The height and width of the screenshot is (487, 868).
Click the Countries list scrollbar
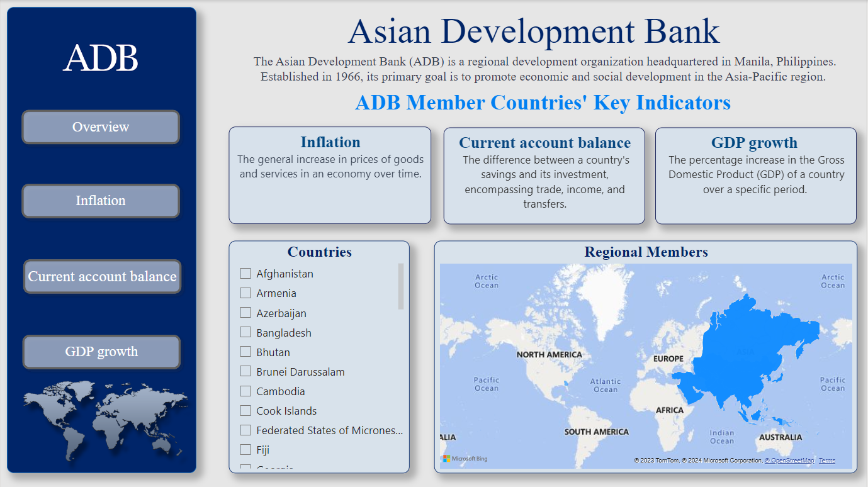(401, 286)
